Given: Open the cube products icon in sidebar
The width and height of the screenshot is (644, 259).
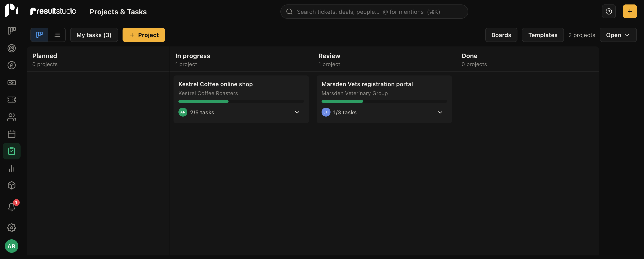Looking at the screenshot, I should [11, 185].
